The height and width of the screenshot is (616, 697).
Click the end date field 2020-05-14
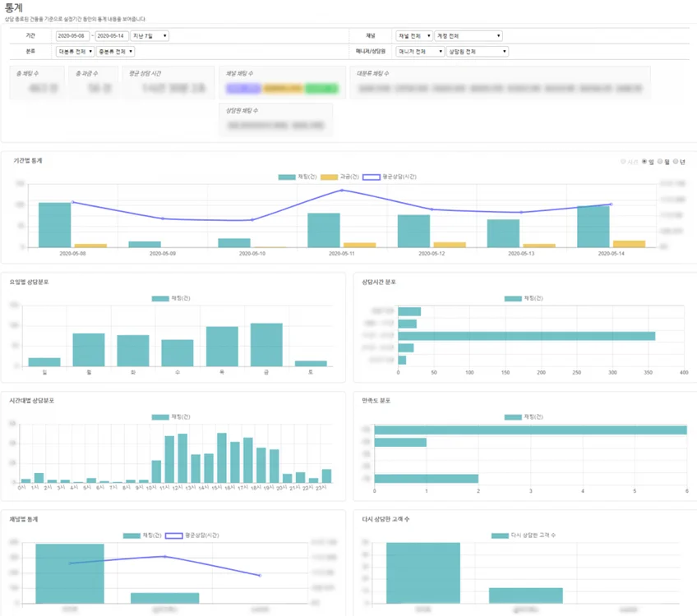tap(112, 36)
